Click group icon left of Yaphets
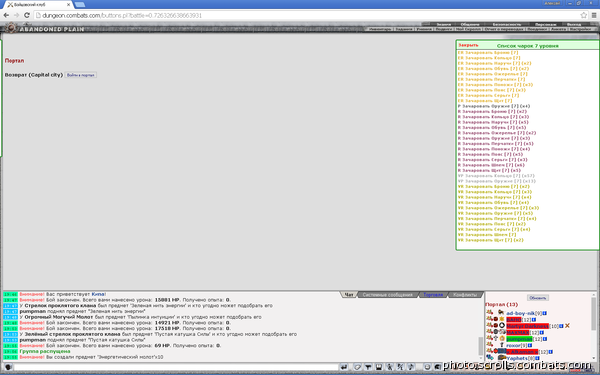The height and width of the screenshot is (375, 600). click(490, 358)
